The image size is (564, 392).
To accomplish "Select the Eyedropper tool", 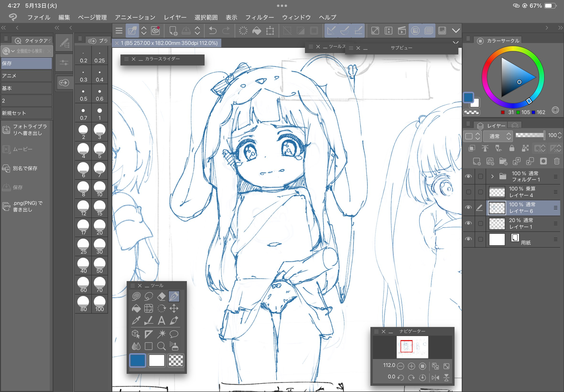I will point(136,321).
